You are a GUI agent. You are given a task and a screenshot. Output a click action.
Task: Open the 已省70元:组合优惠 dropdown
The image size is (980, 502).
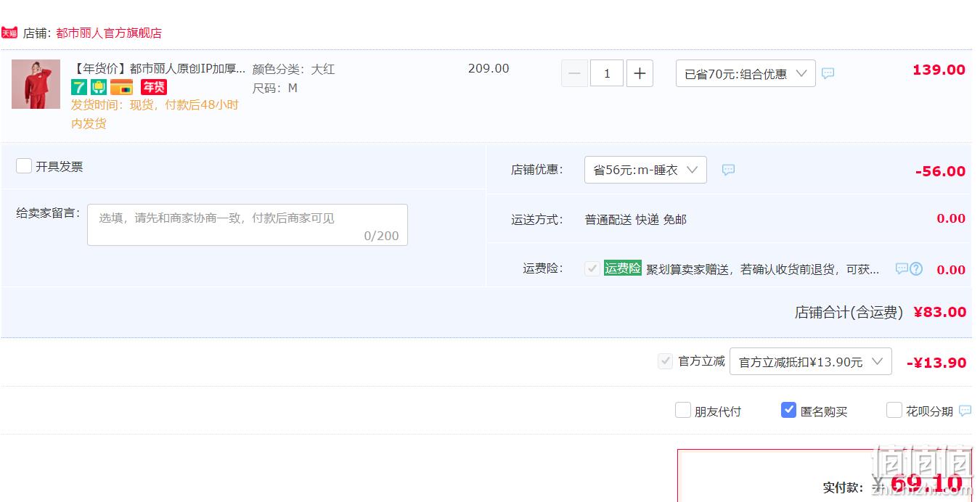746,73
